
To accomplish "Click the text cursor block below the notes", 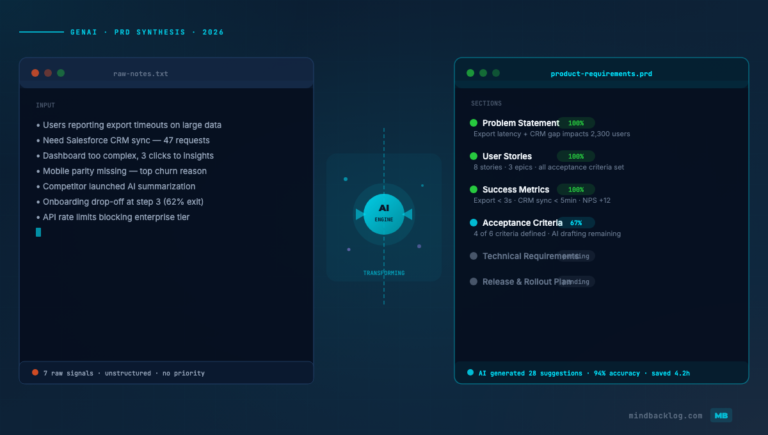I will tap(39, 232).
